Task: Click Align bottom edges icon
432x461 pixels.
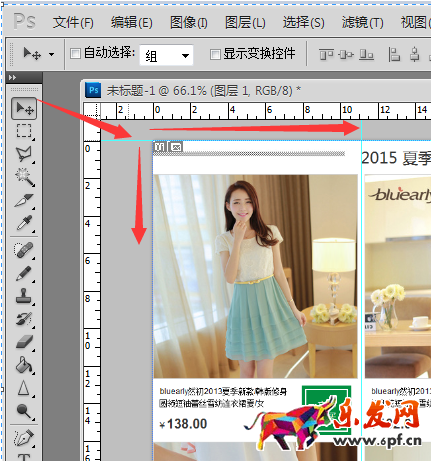Action: coord(366,54)
